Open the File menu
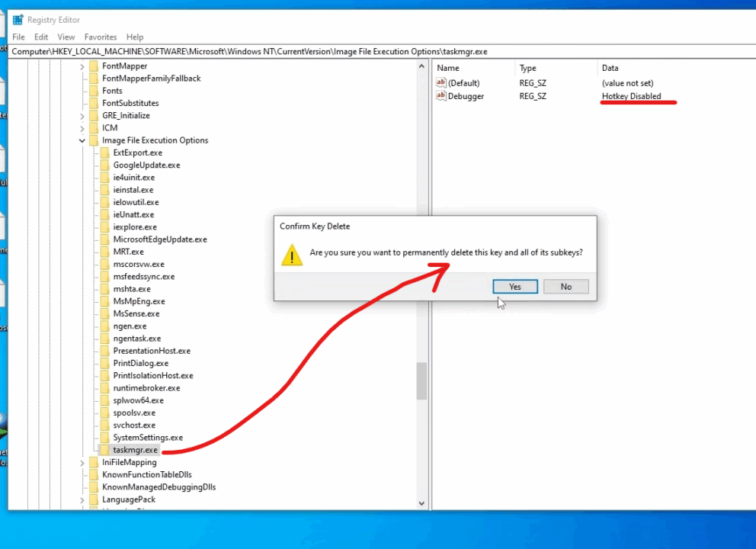This screenshot has height=549, width=756. coord(18,37)
